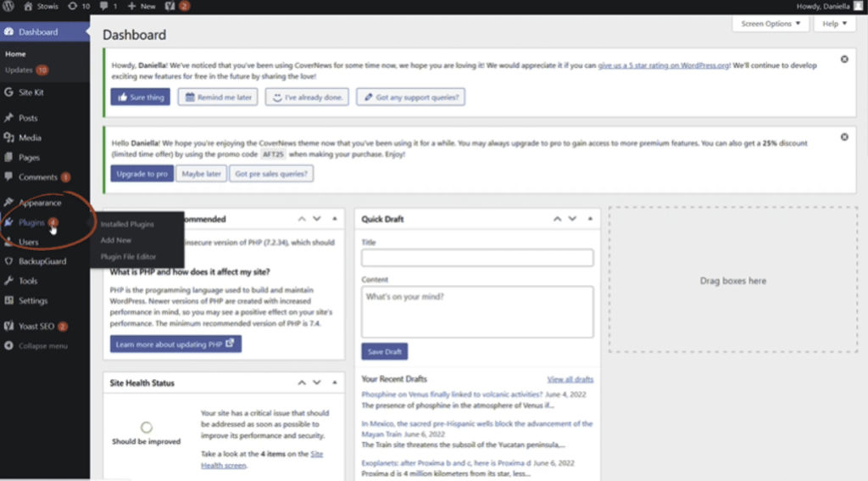Image resolution: width=868 pixels, height=481 pixels.
Task: Open the Phosphine on Venus draft
Action: [452, 394]
